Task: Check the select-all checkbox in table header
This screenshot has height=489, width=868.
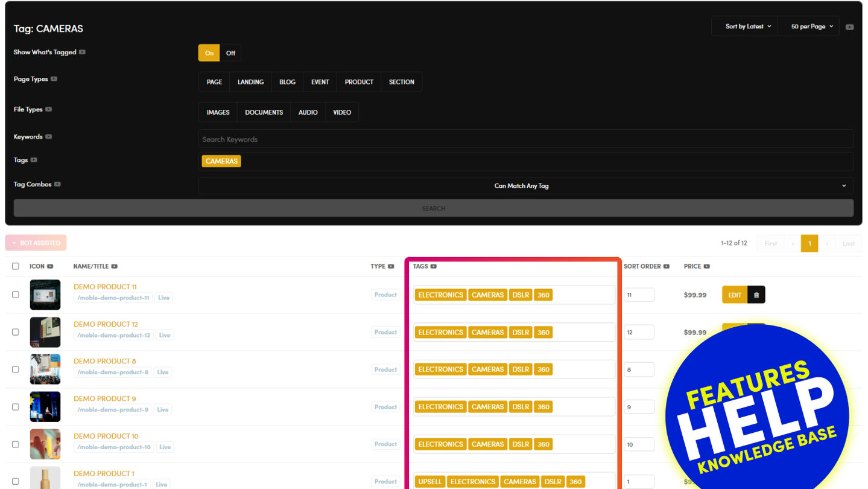Action: click(16, 266)
